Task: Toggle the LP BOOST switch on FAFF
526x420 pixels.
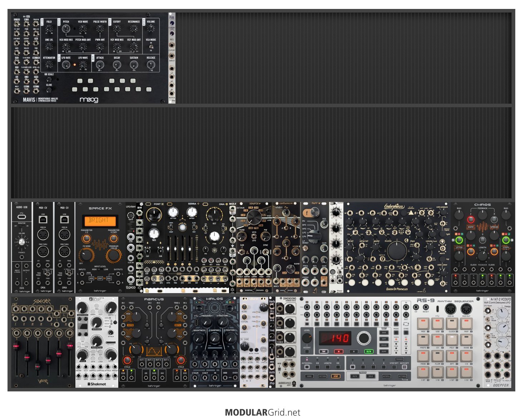Action: coord(306,248)
